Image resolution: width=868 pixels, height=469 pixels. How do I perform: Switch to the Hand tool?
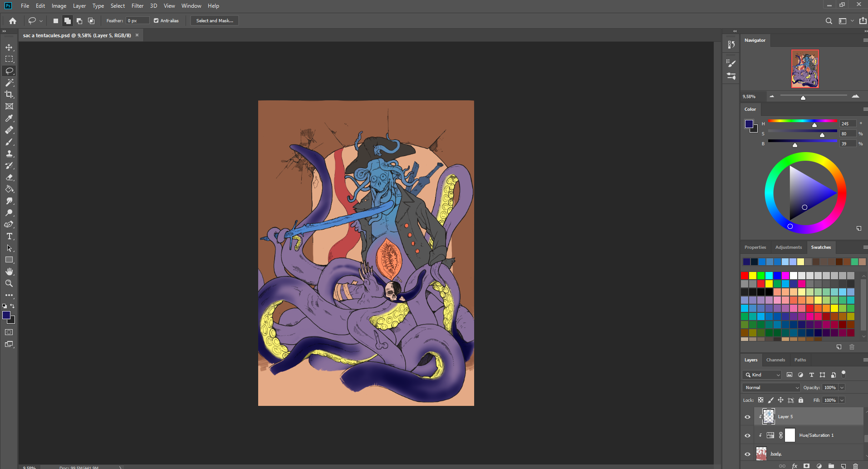(9, 272)
